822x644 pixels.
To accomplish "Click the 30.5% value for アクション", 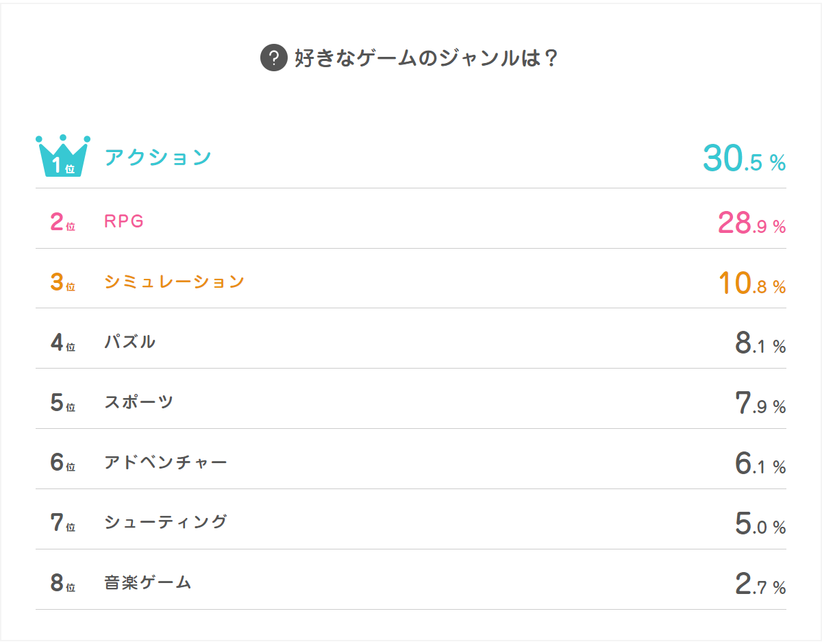I will coord(744,159).
